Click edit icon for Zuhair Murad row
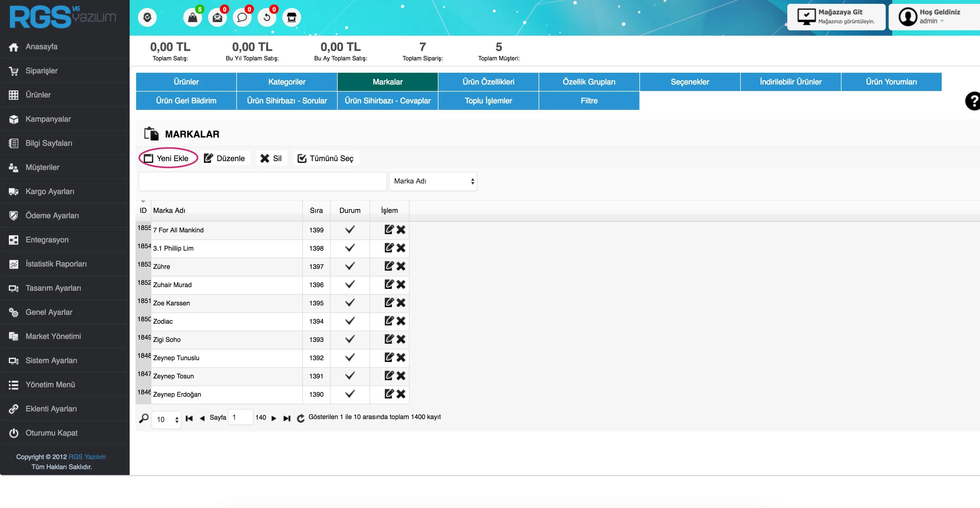Image resolution: width=980 pixels, height=508 pixels. coord(388,284)
